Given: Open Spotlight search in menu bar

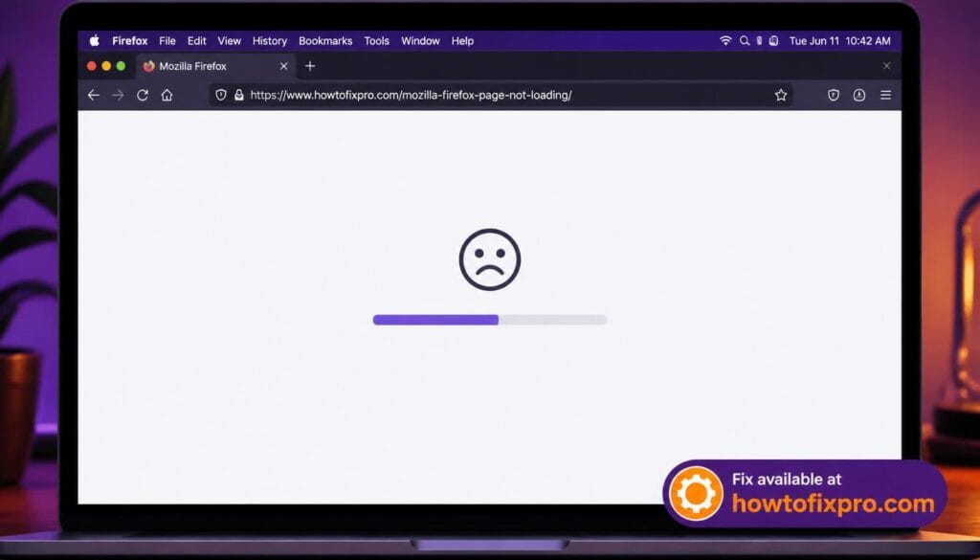Looking at the screenshot, I should [x=745, y=40].
